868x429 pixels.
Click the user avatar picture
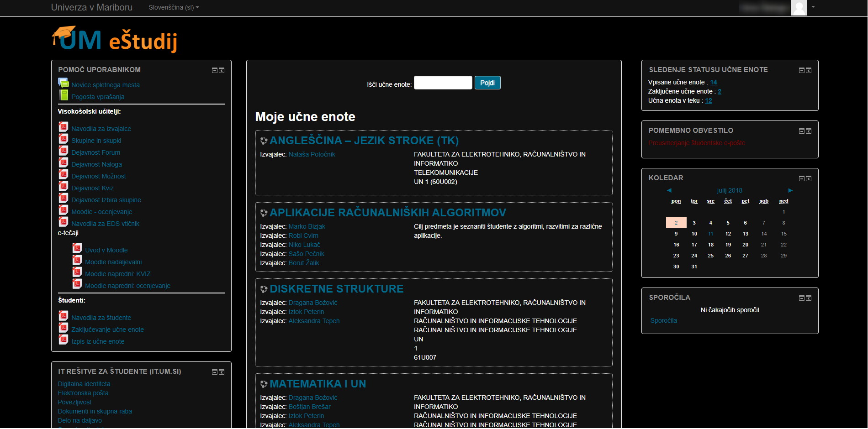tap(799, 8)
